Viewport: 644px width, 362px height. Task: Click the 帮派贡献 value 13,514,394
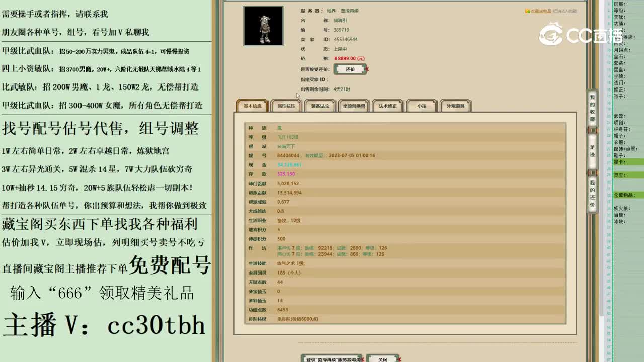tap(289, 193)
